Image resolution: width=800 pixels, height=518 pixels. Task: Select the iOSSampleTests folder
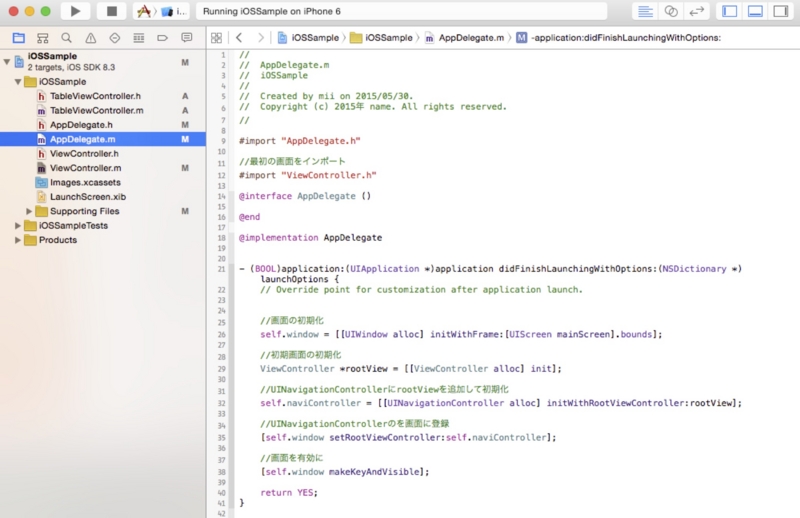[x=73, y=226]
